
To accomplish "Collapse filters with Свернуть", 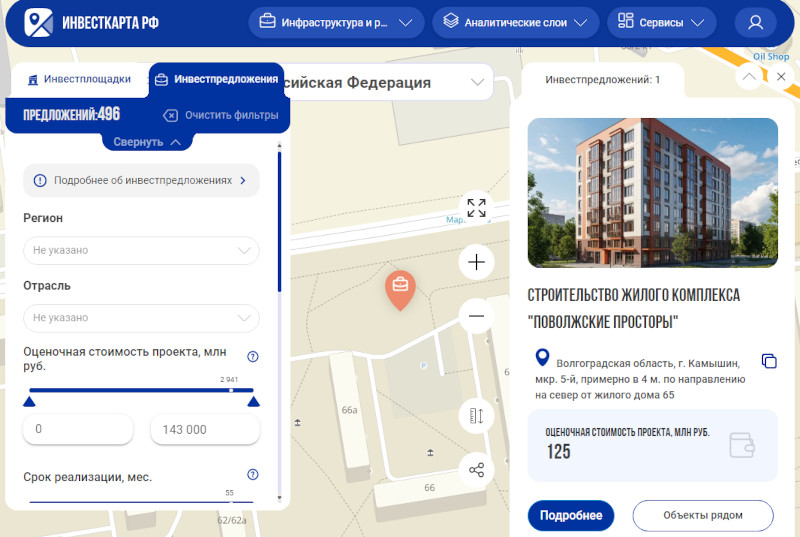I will point(147,142).
